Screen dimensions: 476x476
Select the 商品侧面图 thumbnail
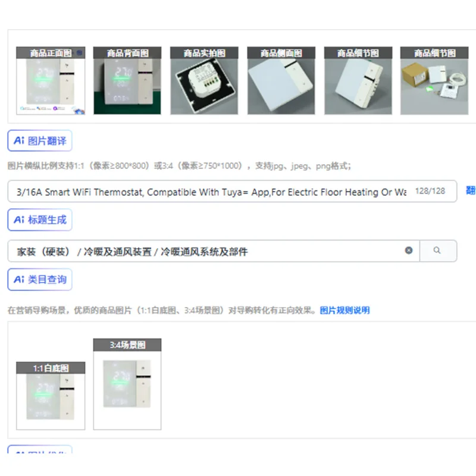[x=281, y=81]
